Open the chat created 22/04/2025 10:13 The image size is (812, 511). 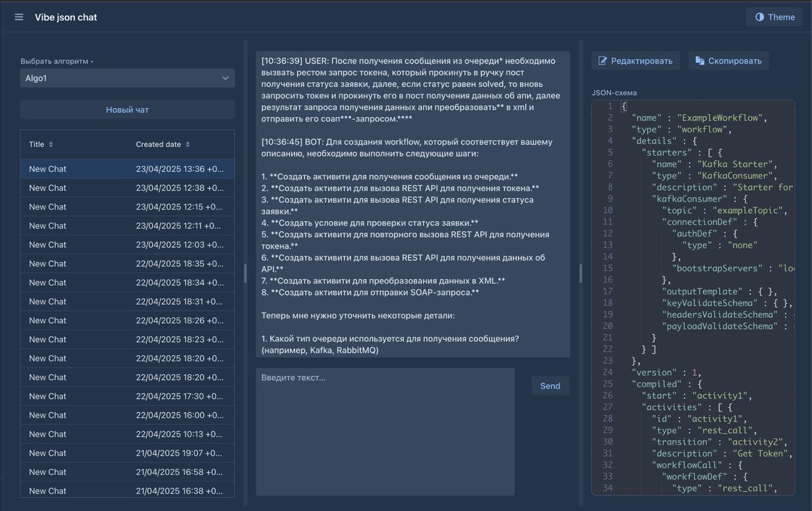tap(128, 434)
